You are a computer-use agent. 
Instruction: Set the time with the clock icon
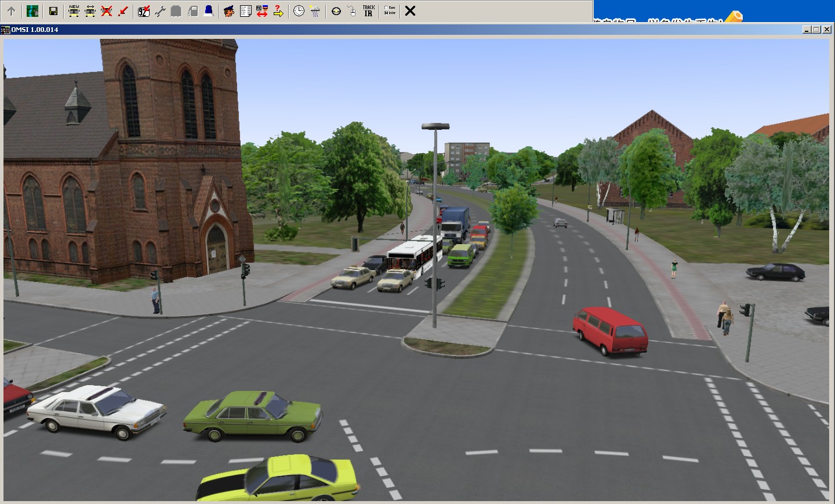pos(299,11)
